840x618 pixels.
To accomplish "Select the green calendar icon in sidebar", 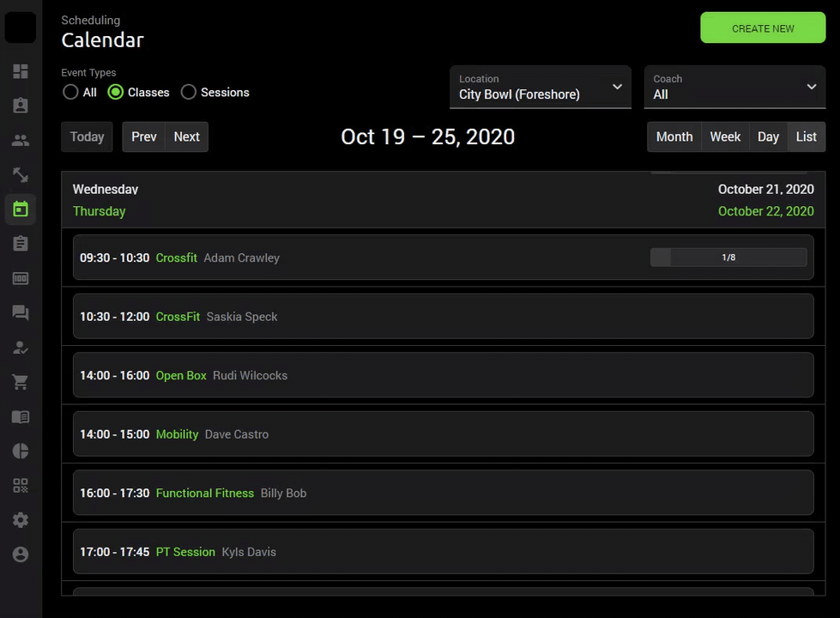I will (x=21, y=209).
